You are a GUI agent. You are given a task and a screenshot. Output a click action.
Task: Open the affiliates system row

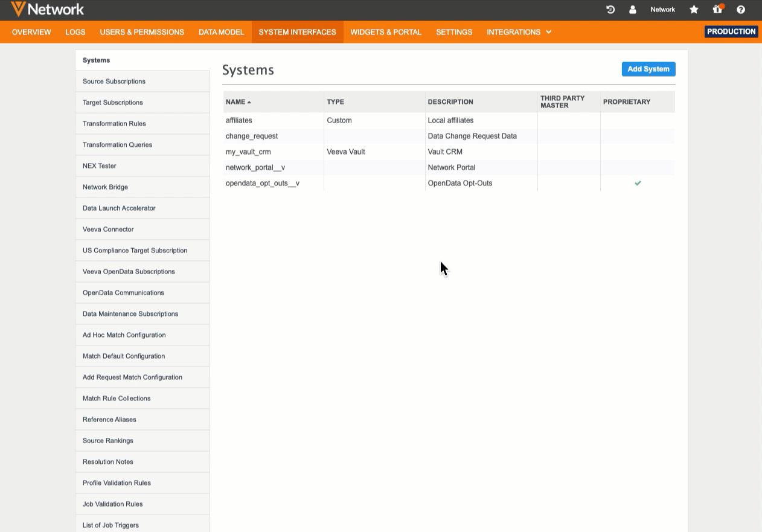point(449,120)
